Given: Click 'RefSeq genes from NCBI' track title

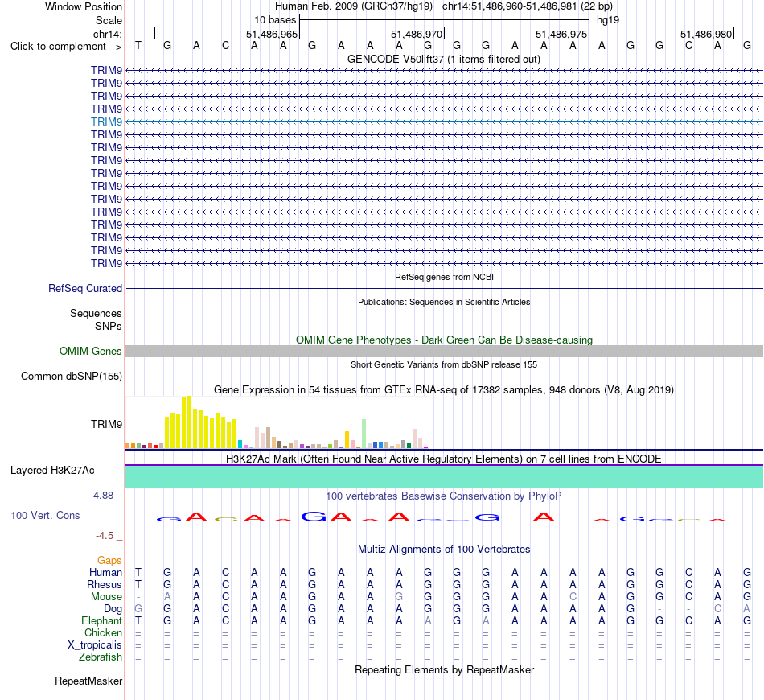Looking at the screenshot, I should click(x=444, y=277).
